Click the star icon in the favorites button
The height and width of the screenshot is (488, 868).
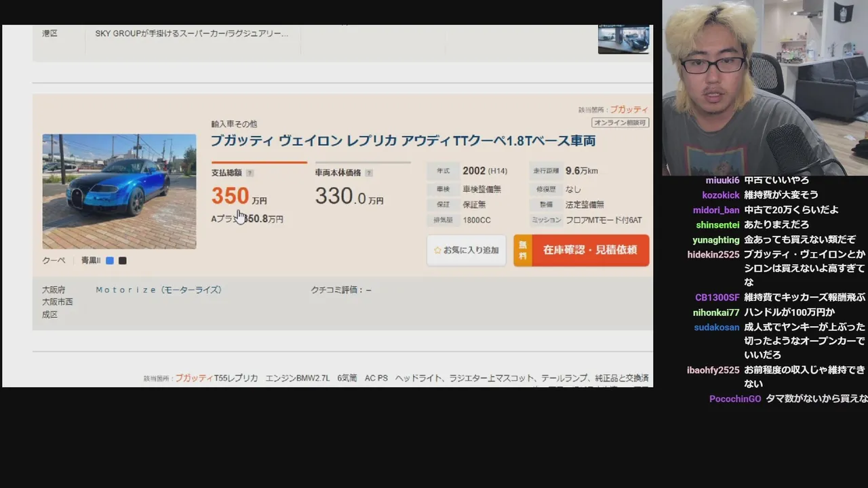[x=437, y=250]
